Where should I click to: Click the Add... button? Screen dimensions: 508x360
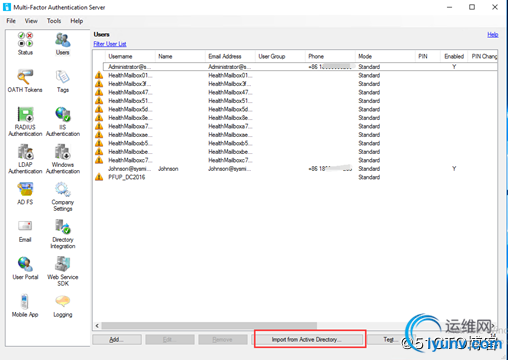tap(117, 340)
